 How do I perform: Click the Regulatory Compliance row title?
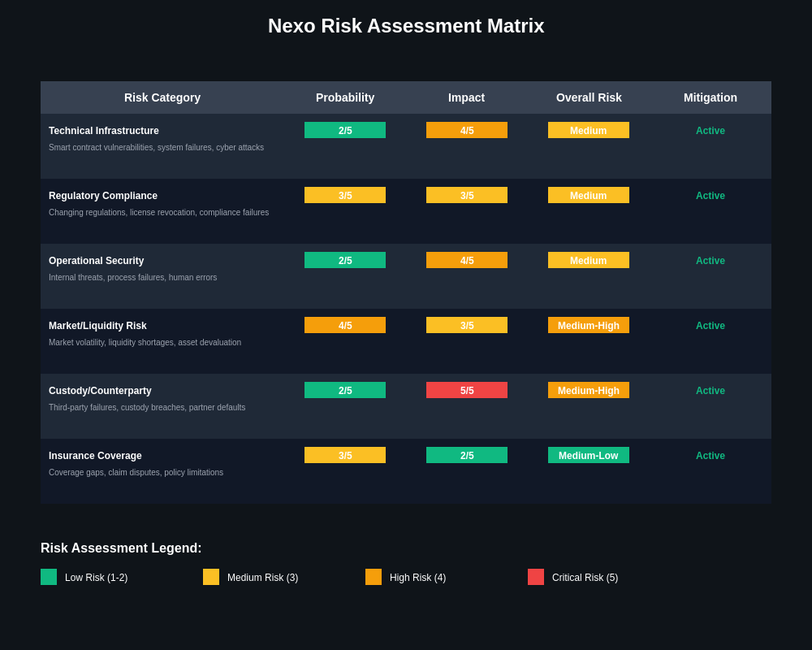pyautogui.click(x=103, y=196)
